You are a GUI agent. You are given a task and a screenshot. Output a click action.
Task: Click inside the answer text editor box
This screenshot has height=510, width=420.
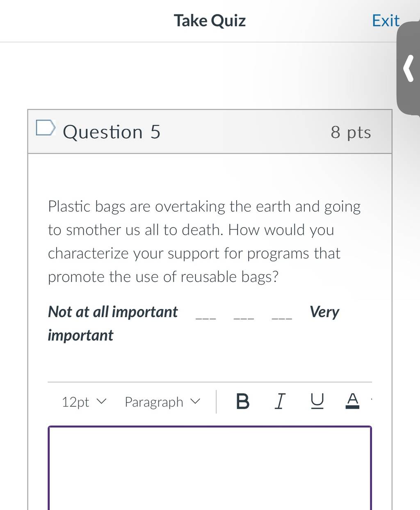point(210,468)
